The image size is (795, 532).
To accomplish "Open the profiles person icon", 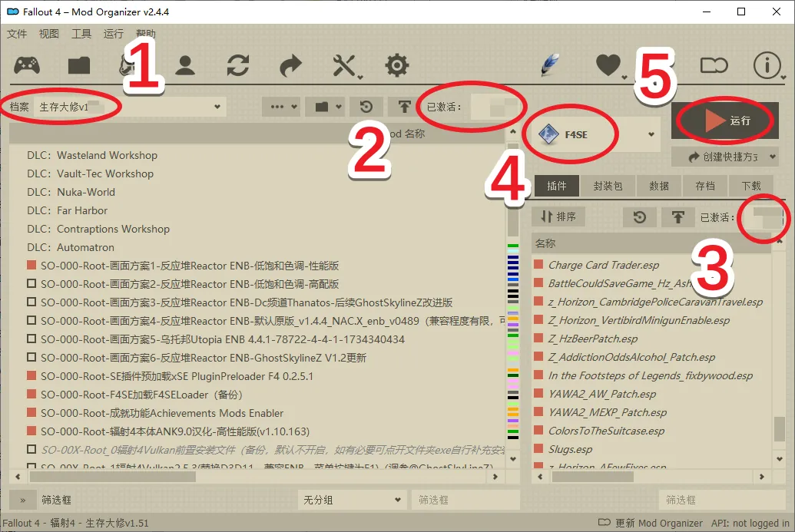I will pyautogui.click(x=185, y=65).
